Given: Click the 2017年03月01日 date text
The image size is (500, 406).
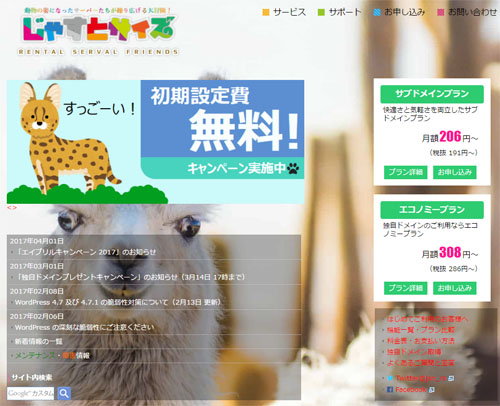Looking at the screenshot, I should (37, 266).
